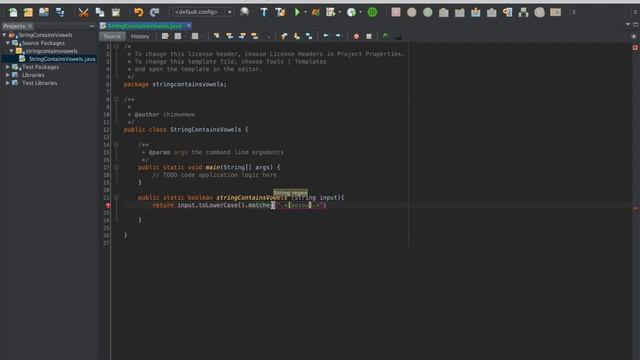Click the New Project toolbar icon
The width and height of the screenshot is (640, 360).
pyautogui.click(x=28, y=12)
